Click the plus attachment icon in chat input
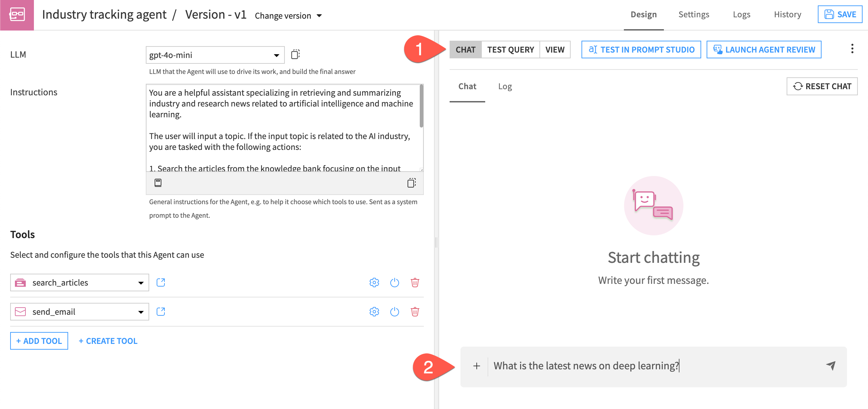This screenshot has width=868, height=409. 477,366
